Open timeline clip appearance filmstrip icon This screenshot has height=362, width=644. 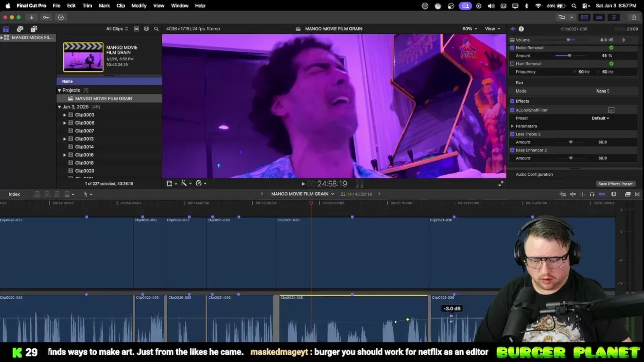coord(614,194)
